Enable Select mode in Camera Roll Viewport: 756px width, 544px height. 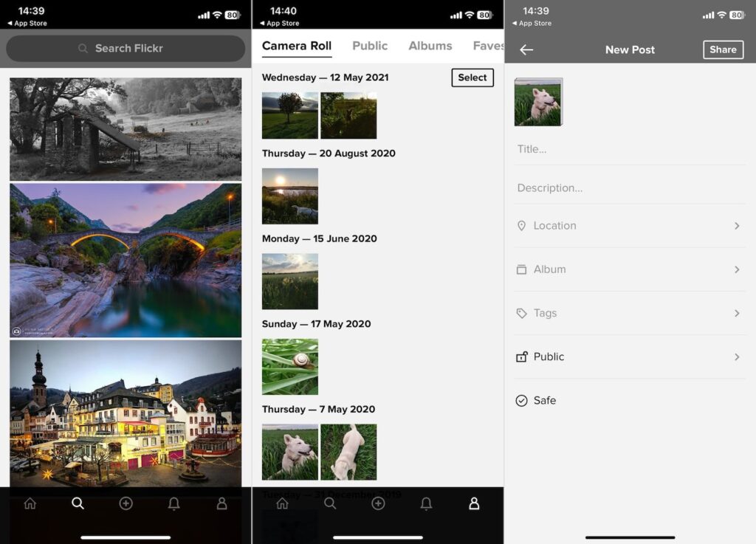472,78
